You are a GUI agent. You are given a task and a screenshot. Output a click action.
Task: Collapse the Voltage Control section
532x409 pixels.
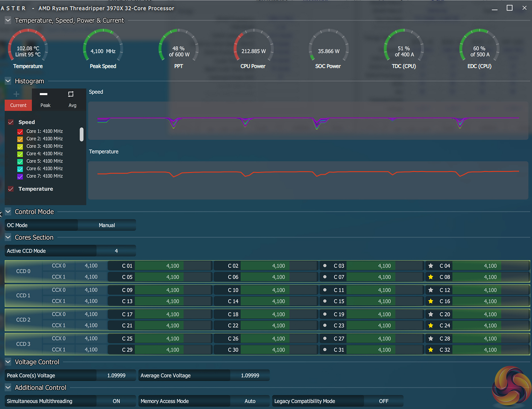click(8, 362)
